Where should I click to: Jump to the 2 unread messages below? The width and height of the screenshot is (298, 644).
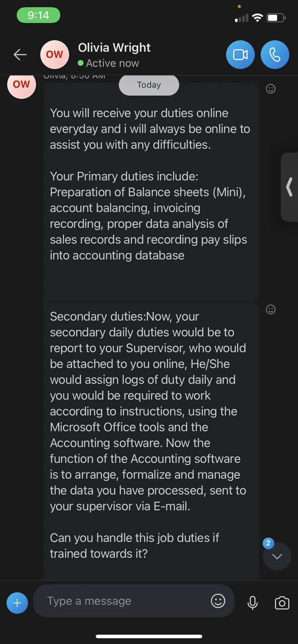pos(277,556)
